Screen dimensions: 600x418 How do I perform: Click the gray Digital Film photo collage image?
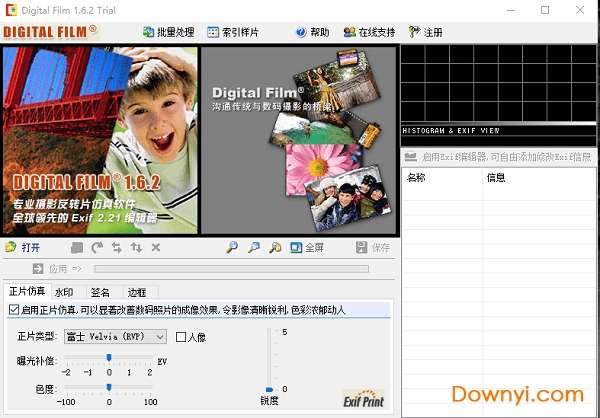click(x=298, y=140)
